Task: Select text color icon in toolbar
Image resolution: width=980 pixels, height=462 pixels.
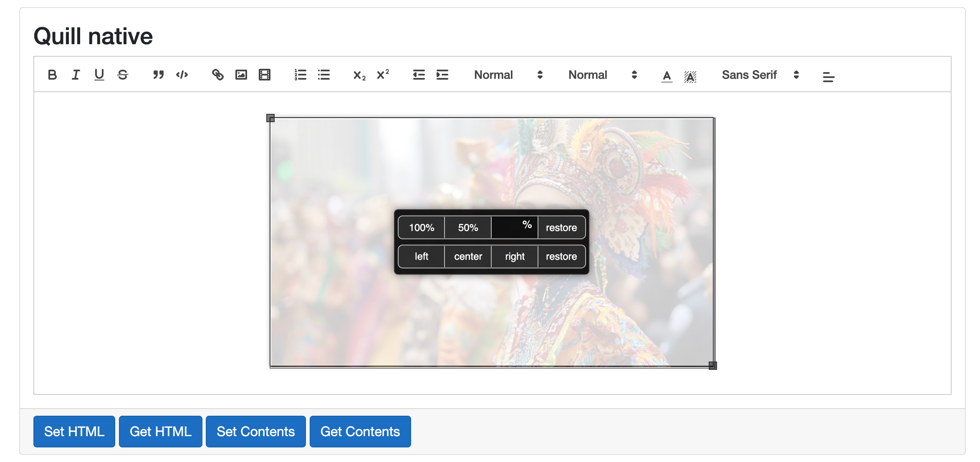Action: [x=667, y=75]
